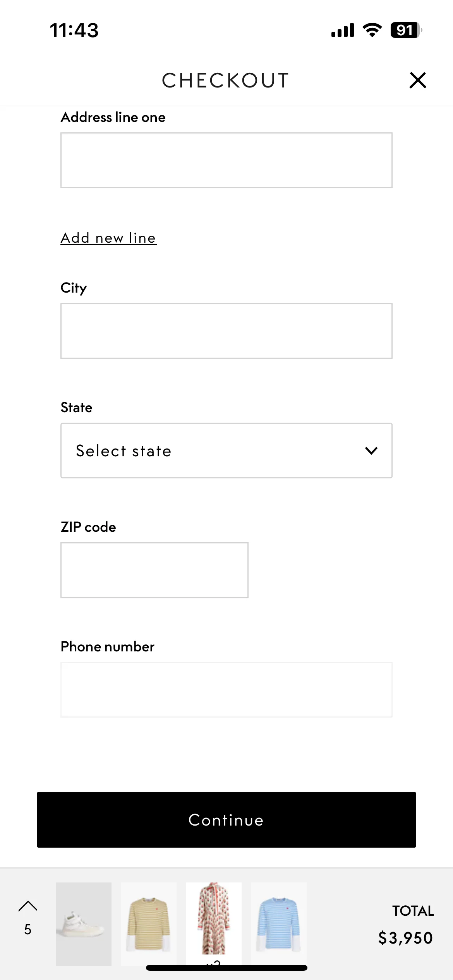Tap the cellular signal bars icon

click(343, 30)
